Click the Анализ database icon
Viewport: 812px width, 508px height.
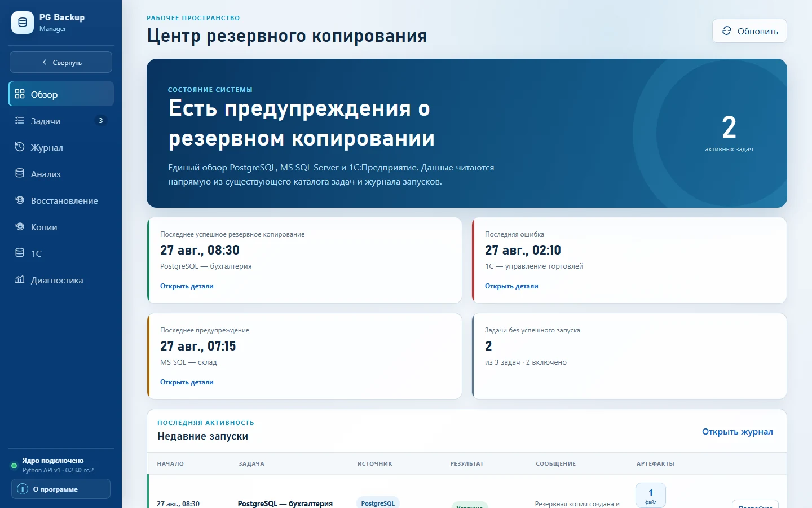pyautogui.click(x=20, y=173)
